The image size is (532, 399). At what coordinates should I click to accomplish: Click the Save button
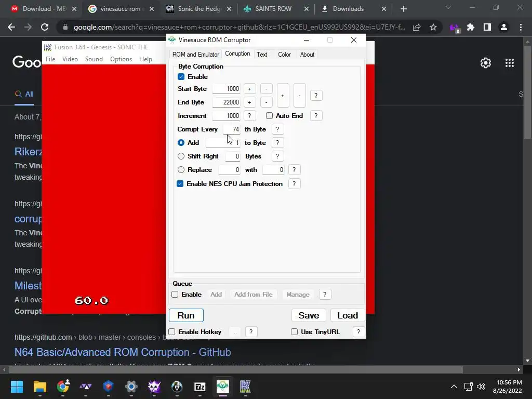tap(309, 315)
